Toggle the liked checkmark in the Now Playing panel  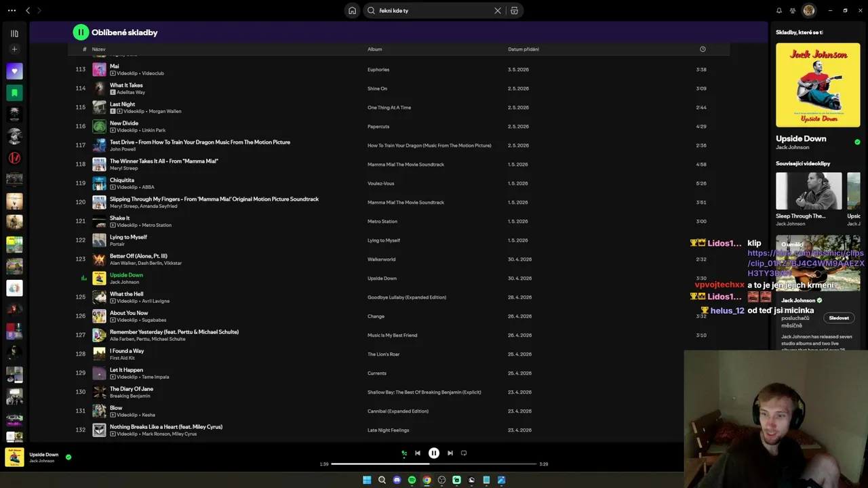[857, 142]
